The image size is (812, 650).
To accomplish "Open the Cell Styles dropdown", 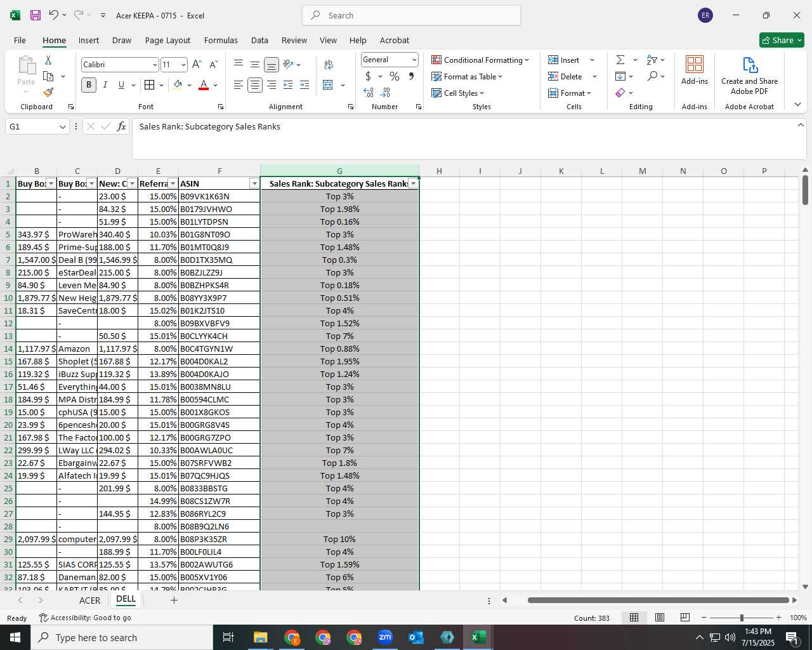I will coord(458,93).
